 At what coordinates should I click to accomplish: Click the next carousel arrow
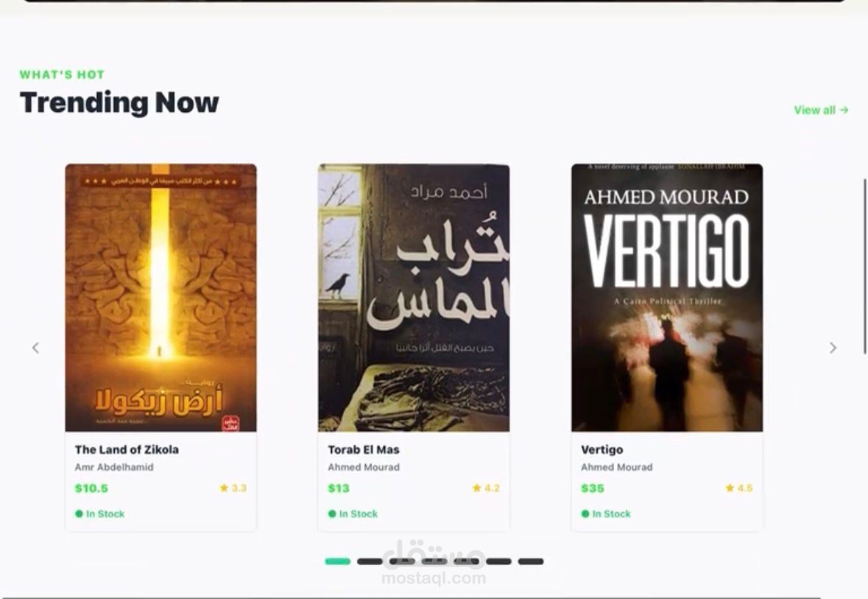click(833, 348)
